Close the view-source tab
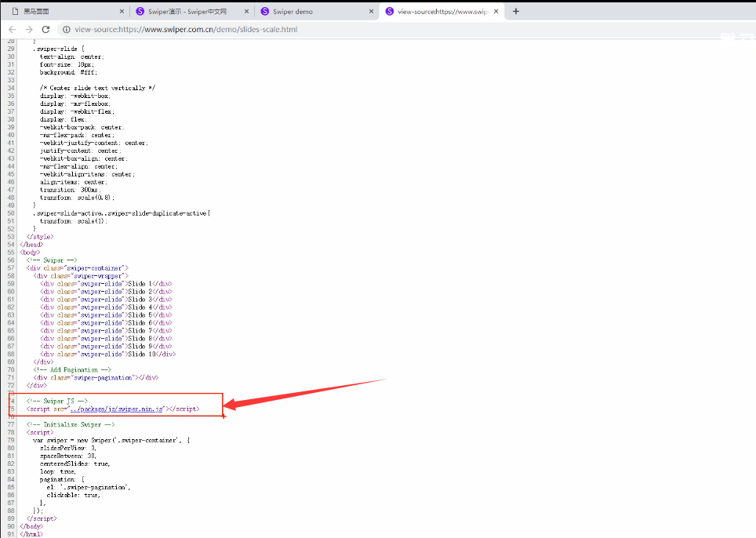The width and height of the screenshot is (756, 538). point(496,11)
